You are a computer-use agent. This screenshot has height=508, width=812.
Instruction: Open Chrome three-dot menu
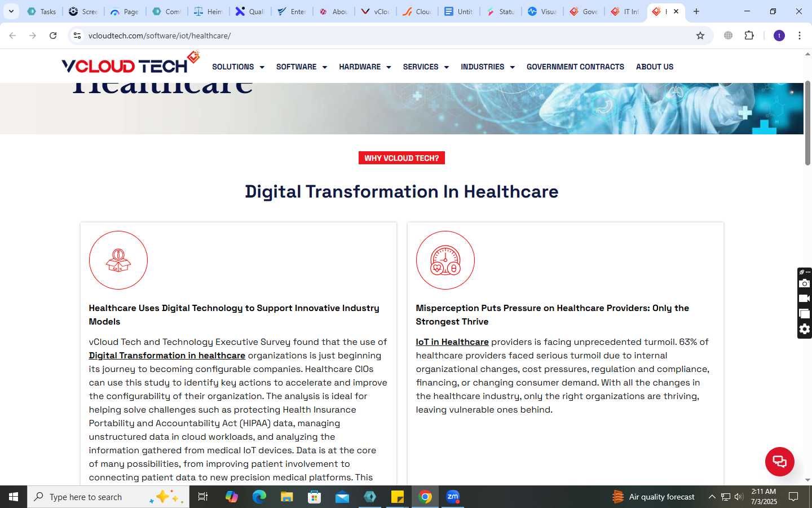800,36
